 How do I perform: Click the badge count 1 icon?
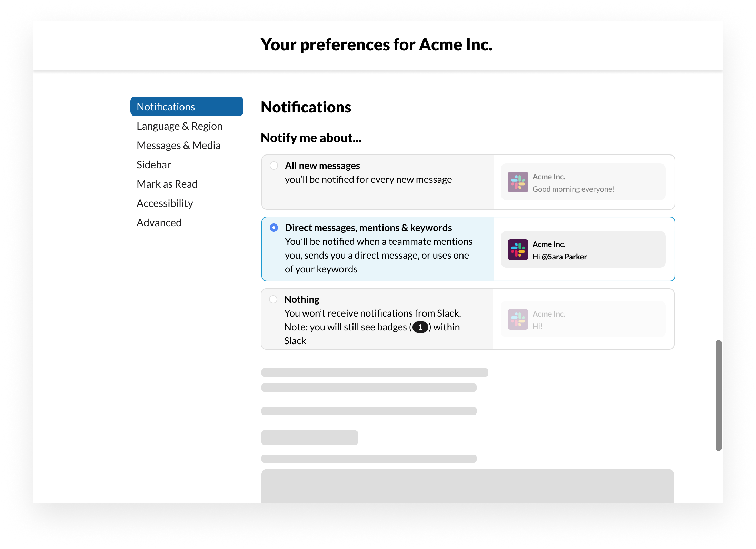pyautogui.click(x=420, y=327)
